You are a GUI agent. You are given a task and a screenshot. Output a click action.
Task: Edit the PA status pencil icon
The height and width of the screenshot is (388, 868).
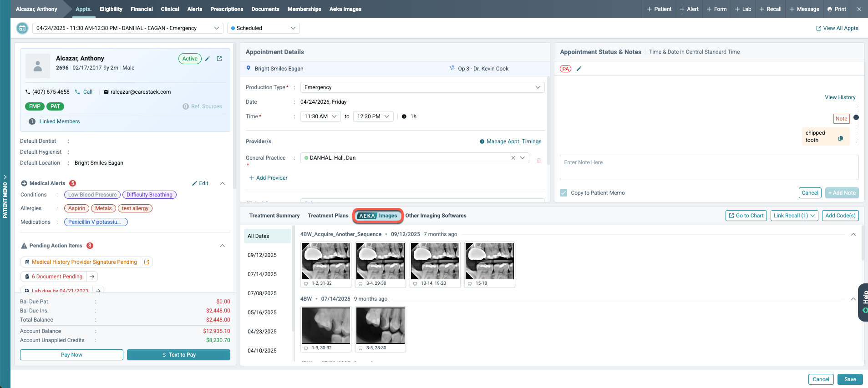point(579,69)
